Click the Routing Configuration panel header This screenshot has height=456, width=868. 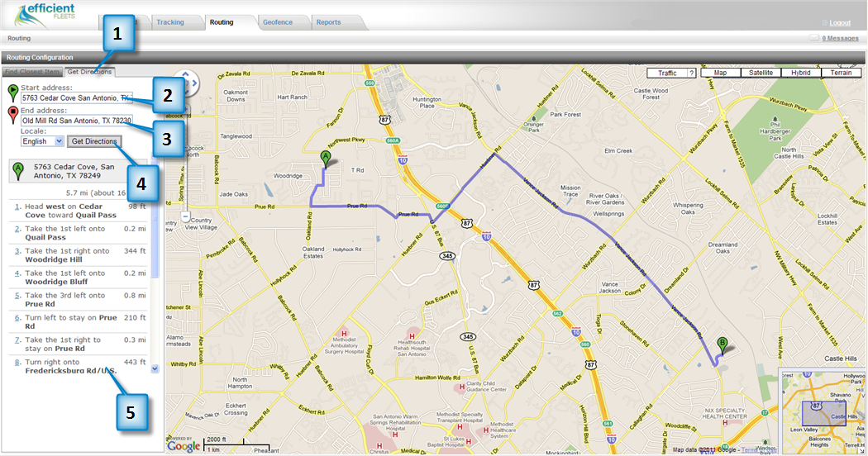[x=433, y=58]
